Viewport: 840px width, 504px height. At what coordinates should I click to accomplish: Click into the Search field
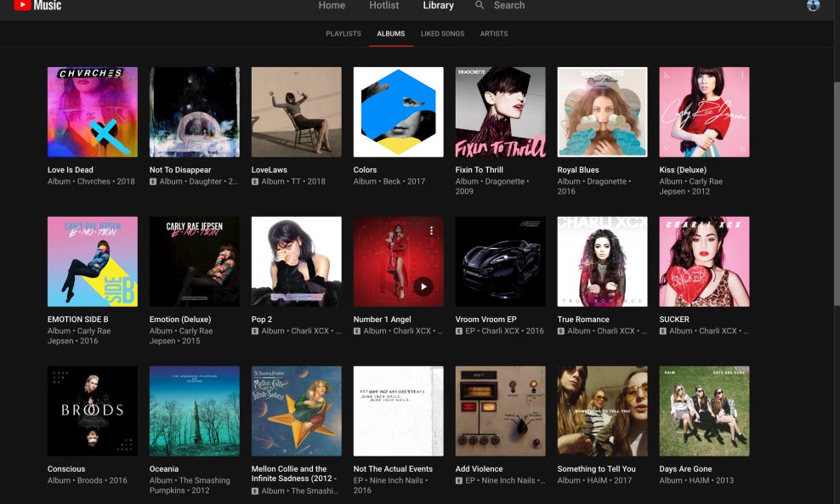(x=509, y=5)
